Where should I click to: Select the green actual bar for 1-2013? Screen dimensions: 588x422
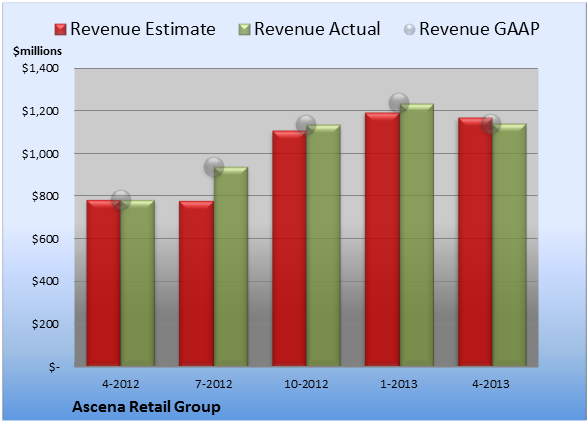(416, 235)
